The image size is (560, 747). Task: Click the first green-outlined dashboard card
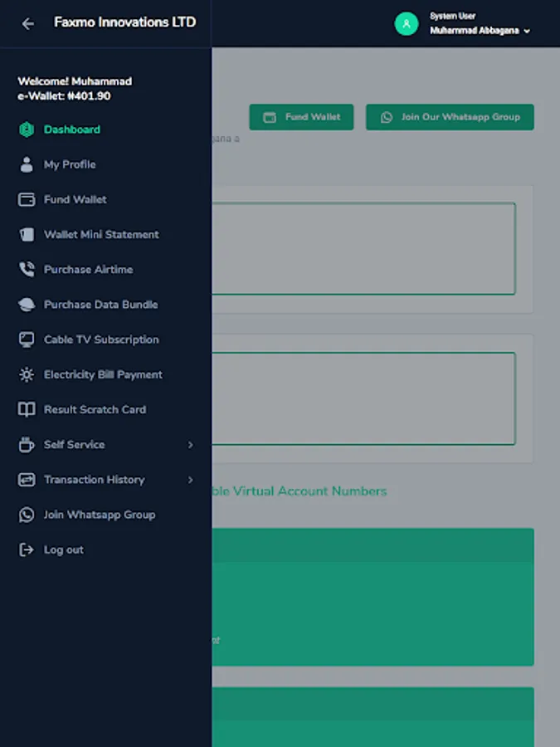click(x=364, y=249)
